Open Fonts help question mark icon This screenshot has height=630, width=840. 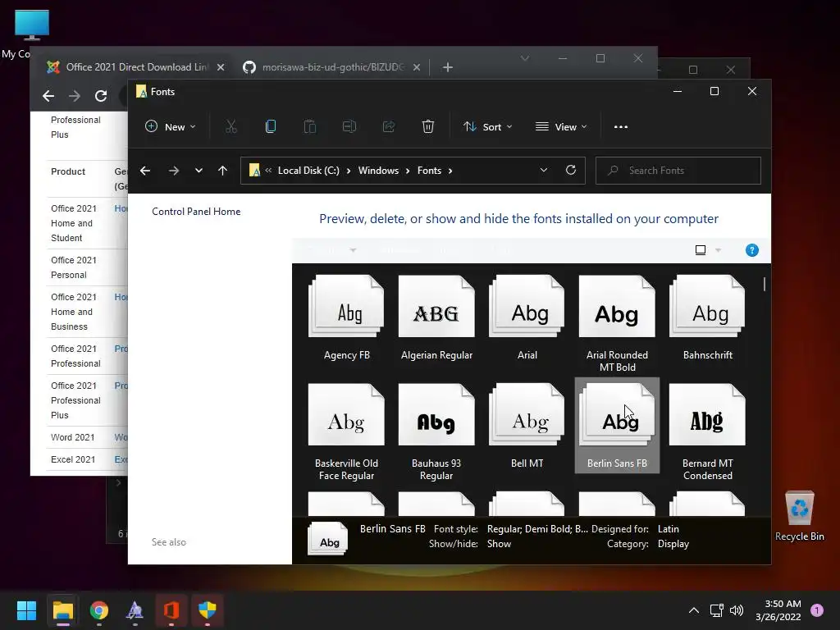coord(752,250)
